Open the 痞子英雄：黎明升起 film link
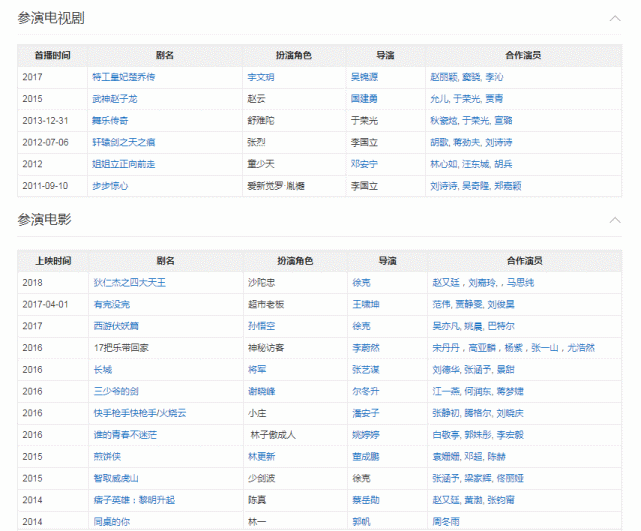 [134, 500]
